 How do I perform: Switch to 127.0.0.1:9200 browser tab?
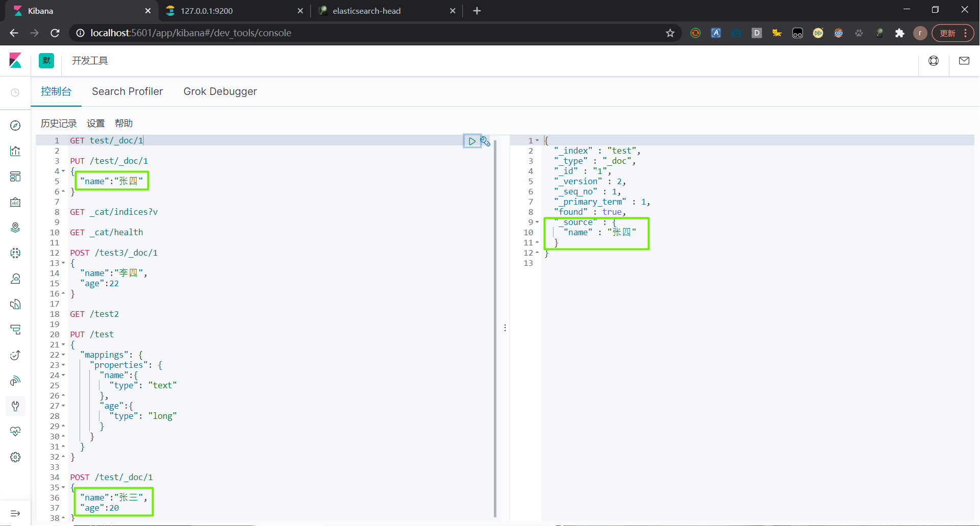235,11
